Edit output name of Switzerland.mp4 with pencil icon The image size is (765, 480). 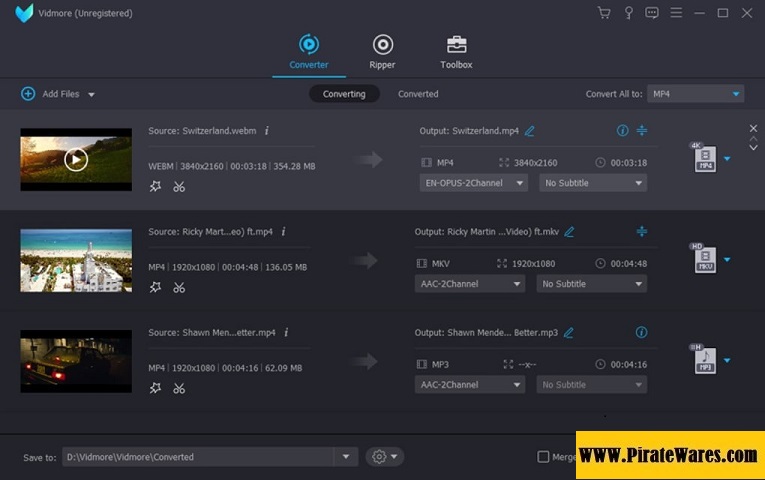coord(530,131)
